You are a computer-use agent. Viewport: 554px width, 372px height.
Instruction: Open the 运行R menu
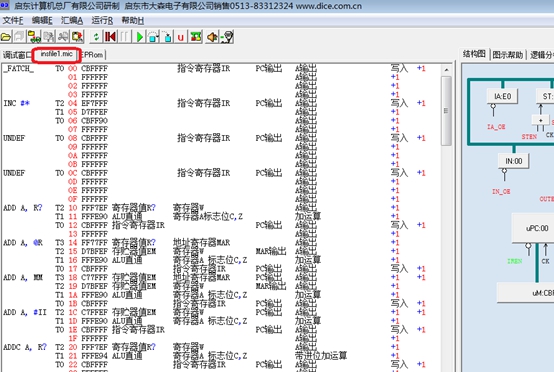102,20
